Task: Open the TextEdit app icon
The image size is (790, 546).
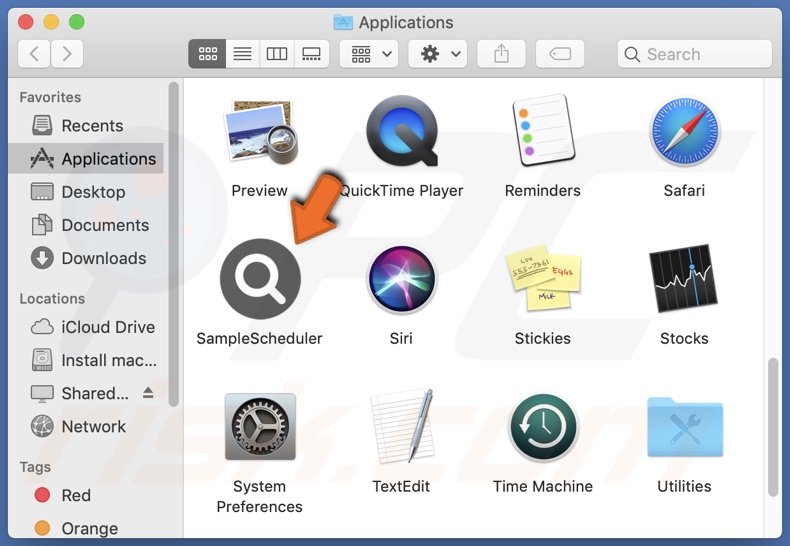Action: [x=402, y=426]
